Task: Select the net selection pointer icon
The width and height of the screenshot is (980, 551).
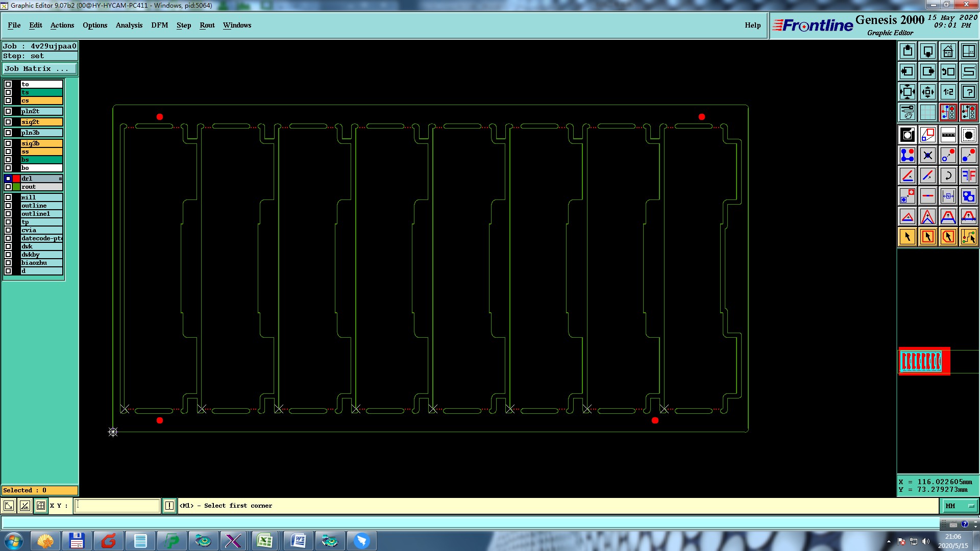Action: click(x=968, y=237)
